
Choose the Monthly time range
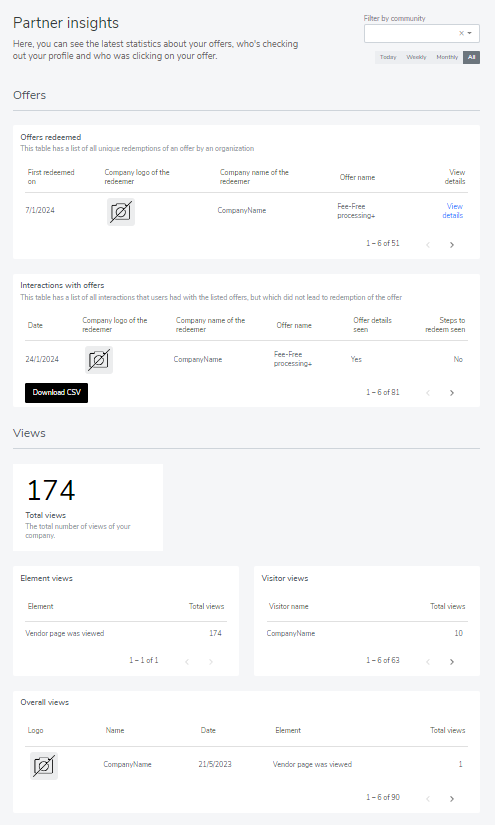(x=447, y=57)
